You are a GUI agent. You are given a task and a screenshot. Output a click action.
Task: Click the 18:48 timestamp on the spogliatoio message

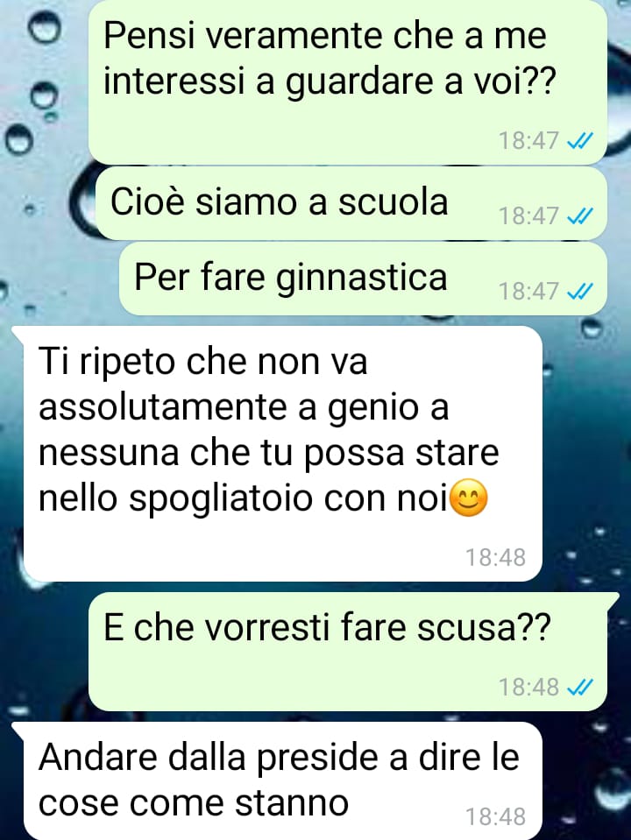[495, 558]
